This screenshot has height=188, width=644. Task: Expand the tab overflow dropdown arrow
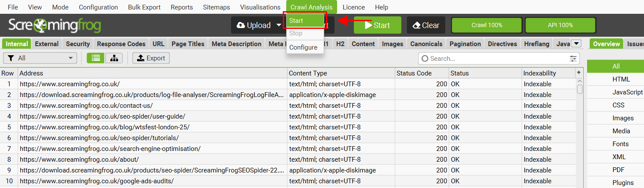[577, 44]
